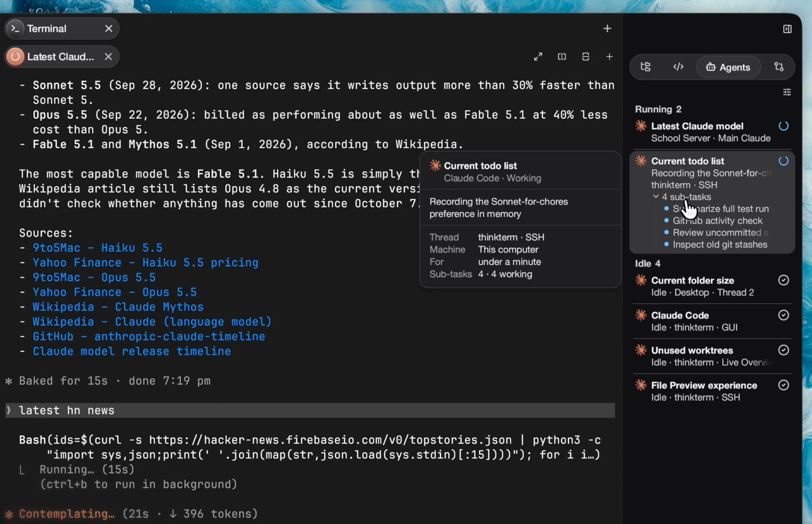The image size is (812, 524).
Task: Add a new top-level tab with plus
Action: [x=607, y=28]
